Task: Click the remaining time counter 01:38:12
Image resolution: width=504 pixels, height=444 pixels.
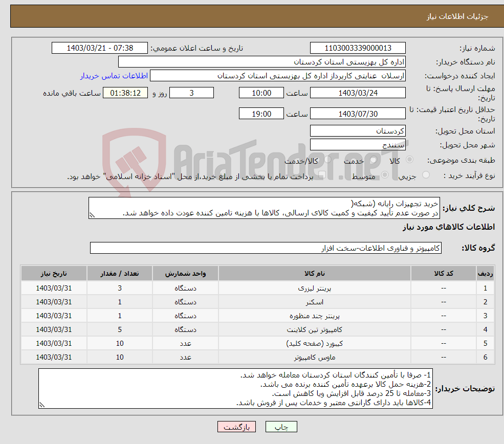Action: [125, 93]
